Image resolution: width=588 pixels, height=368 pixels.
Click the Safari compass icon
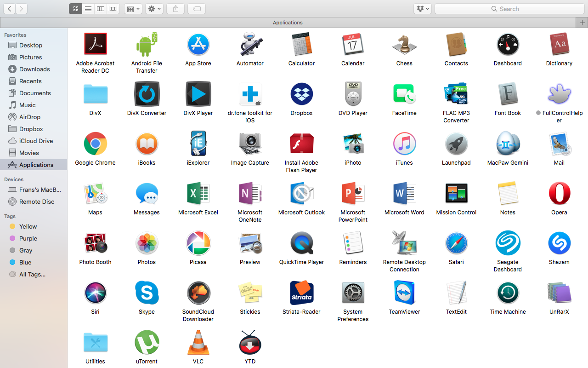pos(456,243)
